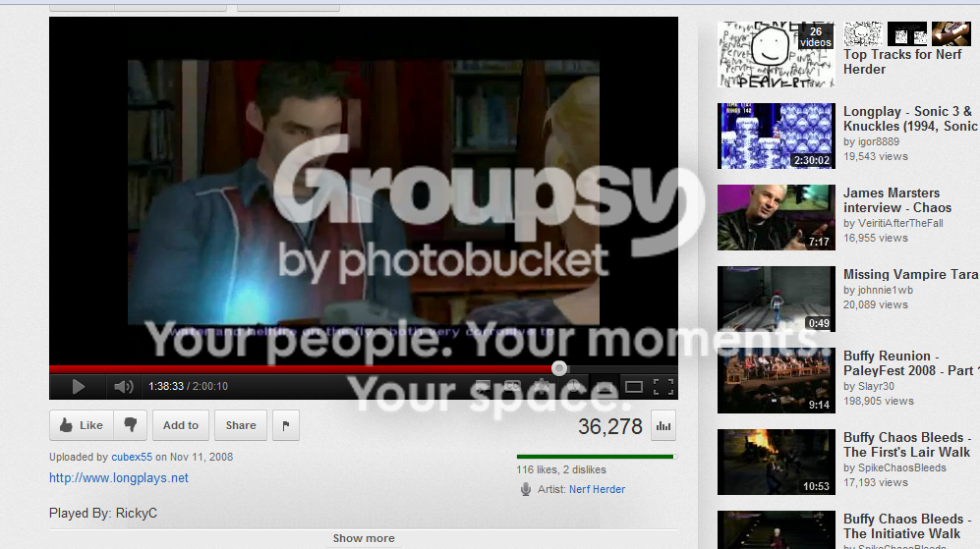This screenshot has width=980, height=549.
Task: Open uploader cubex55's channel
Action: click(x=132, y=458)
